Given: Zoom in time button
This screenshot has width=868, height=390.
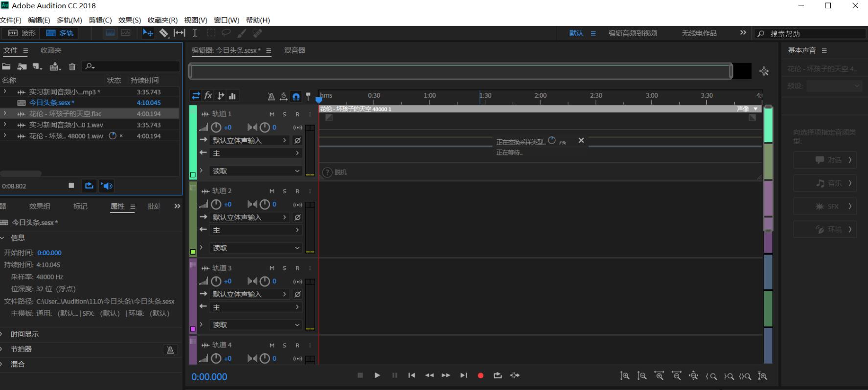Looking at the screenshot, I should (x=660, y=376).
